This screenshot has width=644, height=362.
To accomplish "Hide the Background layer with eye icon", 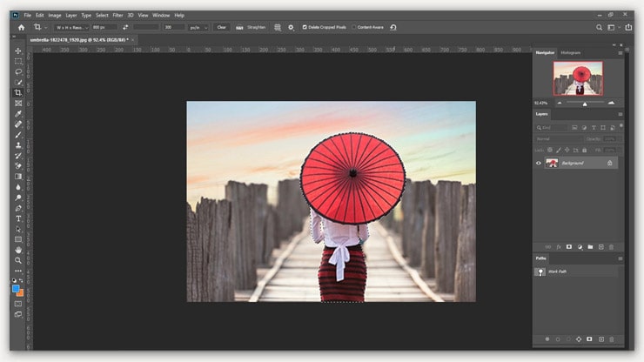I will tap(539, 163).
